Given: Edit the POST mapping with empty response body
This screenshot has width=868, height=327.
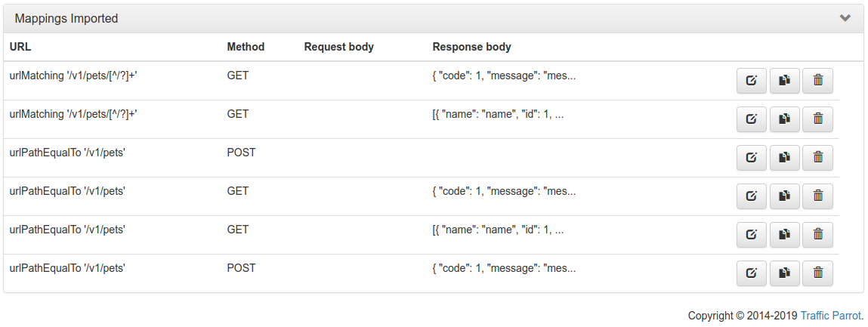Looking at the screenshot, I should tap(752, 157).
